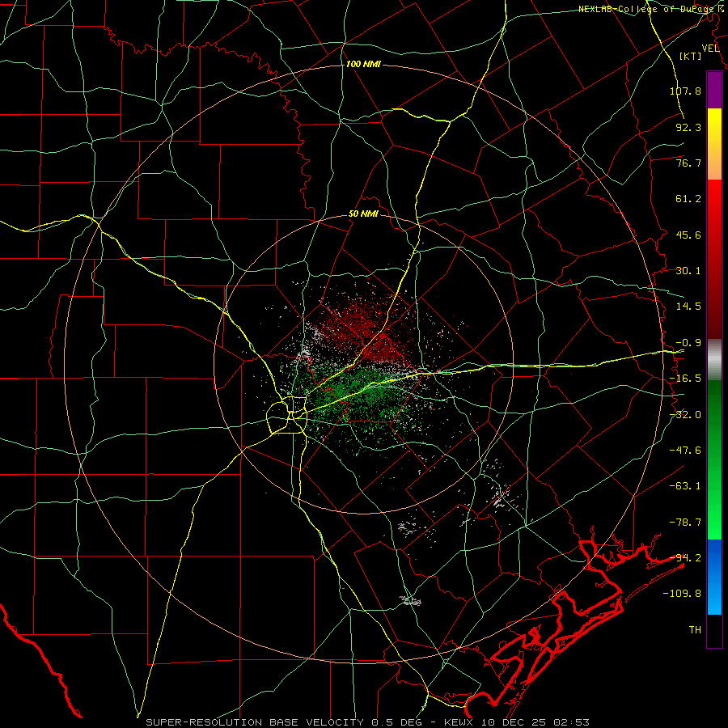Click the Super-Resolution Base Velocity caption text
Viewport: 728px width, 728px height.
[x=368, y=722]
